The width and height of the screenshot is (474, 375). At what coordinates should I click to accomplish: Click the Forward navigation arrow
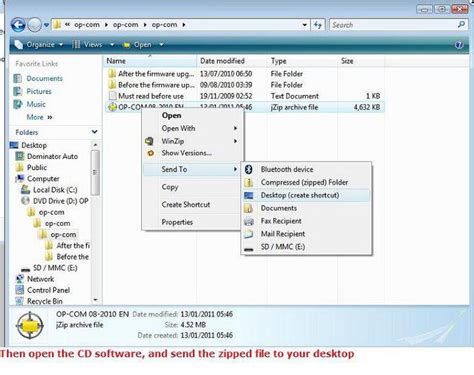(34, 25)
